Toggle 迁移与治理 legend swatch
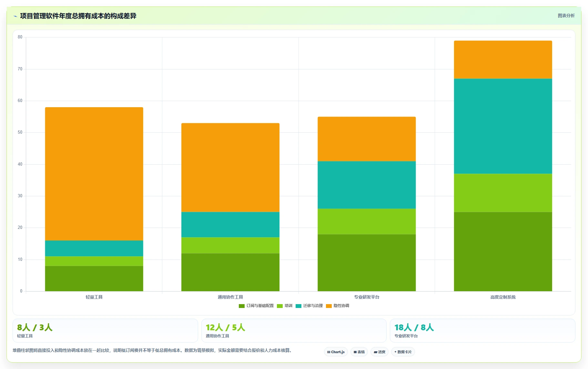This screenshot has height=369, width=588. (x=299, y=306)
